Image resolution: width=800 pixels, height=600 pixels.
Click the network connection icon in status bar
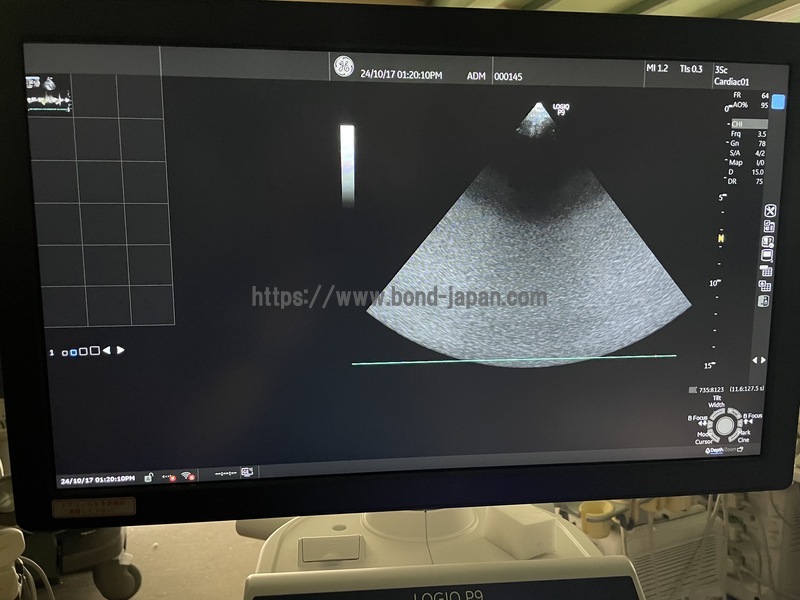tap(168, 476)
